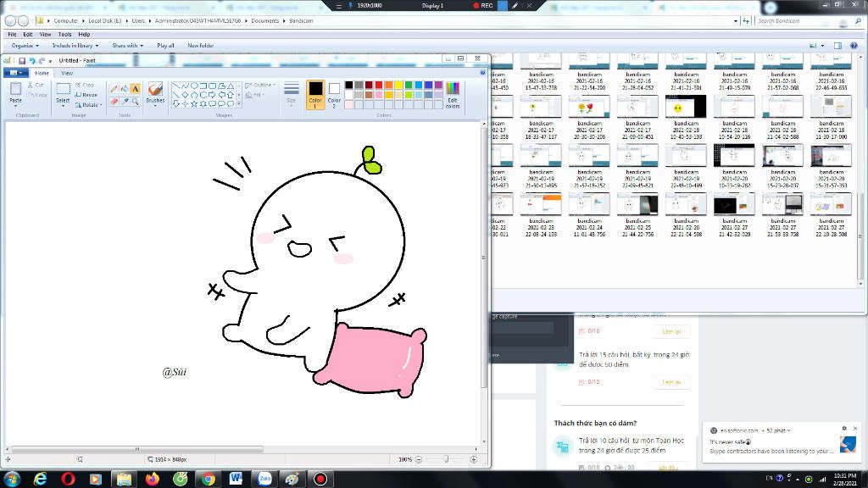Viewport: 868px width, 488px height.
Task: Switch to the View ribbon tab
Action: tap(67, 73)
